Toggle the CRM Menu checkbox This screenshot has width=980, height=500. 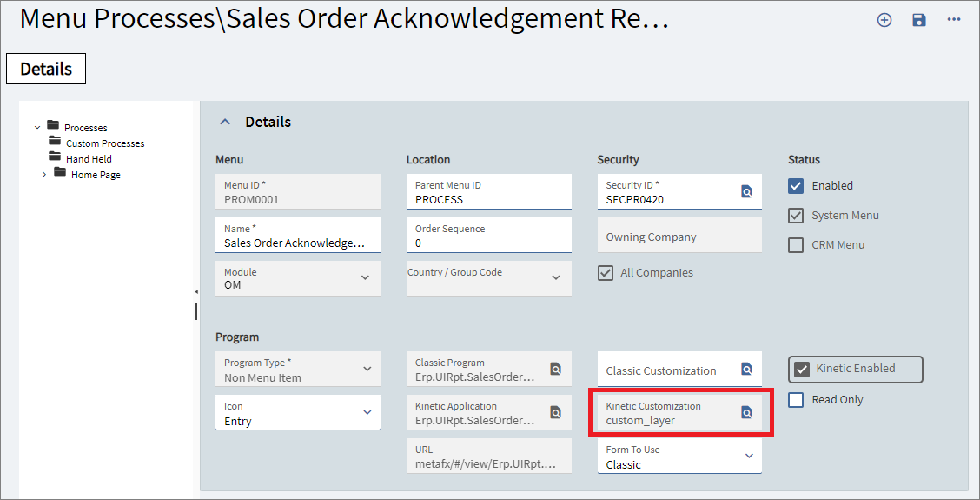point(796,244)
